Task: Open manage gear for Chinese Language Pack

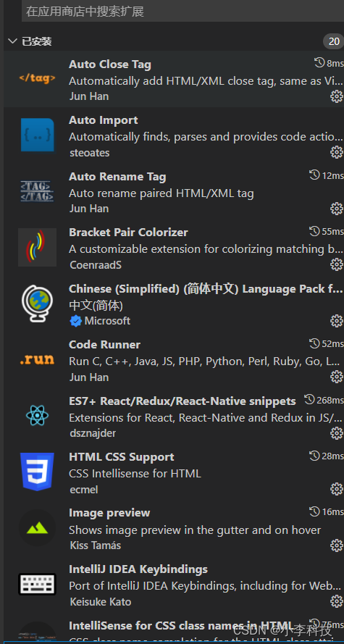Action: click(x=337, y=321)
